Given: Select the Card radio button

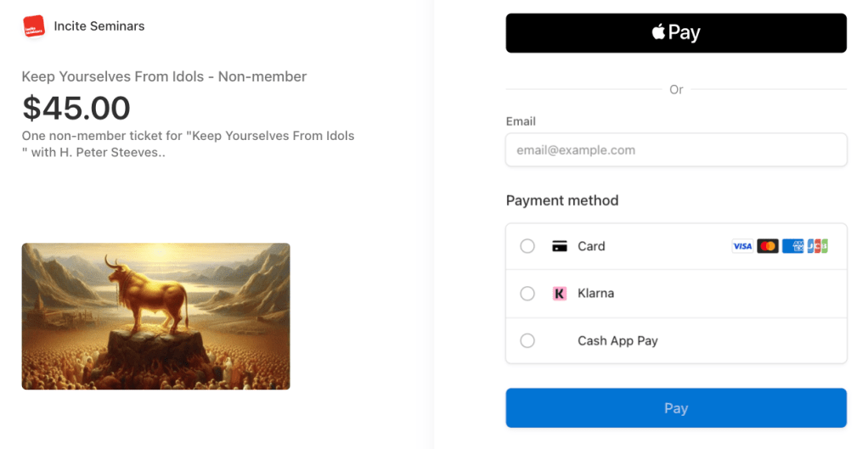Looking at the screenshot, I should pyautogui.click(x=527, y=246).
